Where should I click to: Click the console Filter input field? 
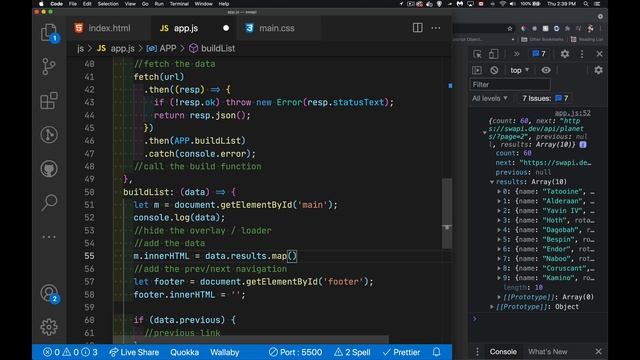(x=510, y=84)
